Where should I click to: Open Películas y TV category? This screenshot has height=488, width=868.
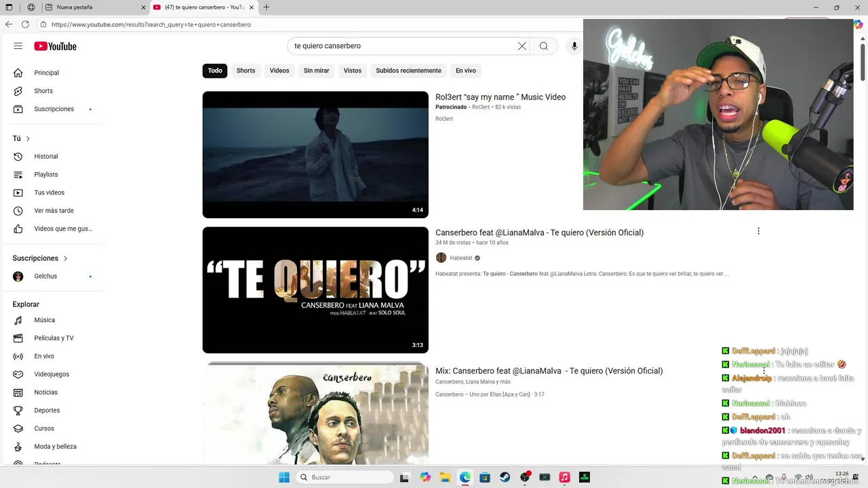tap(53, 338)
